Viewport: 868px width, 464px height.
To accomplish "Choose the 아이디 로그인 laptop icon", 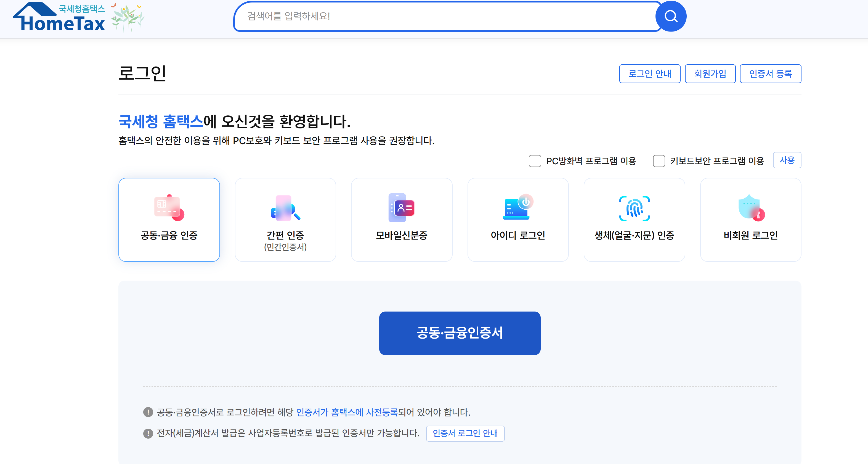I will [x=517, y=207].
